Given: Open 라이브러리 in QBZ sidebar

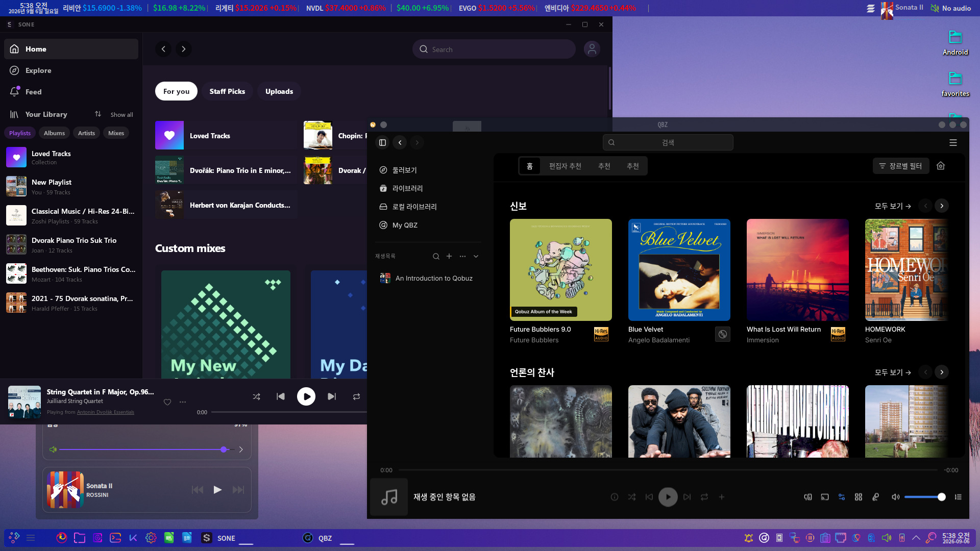Looking at the screenshot, I should pos(428,188).
